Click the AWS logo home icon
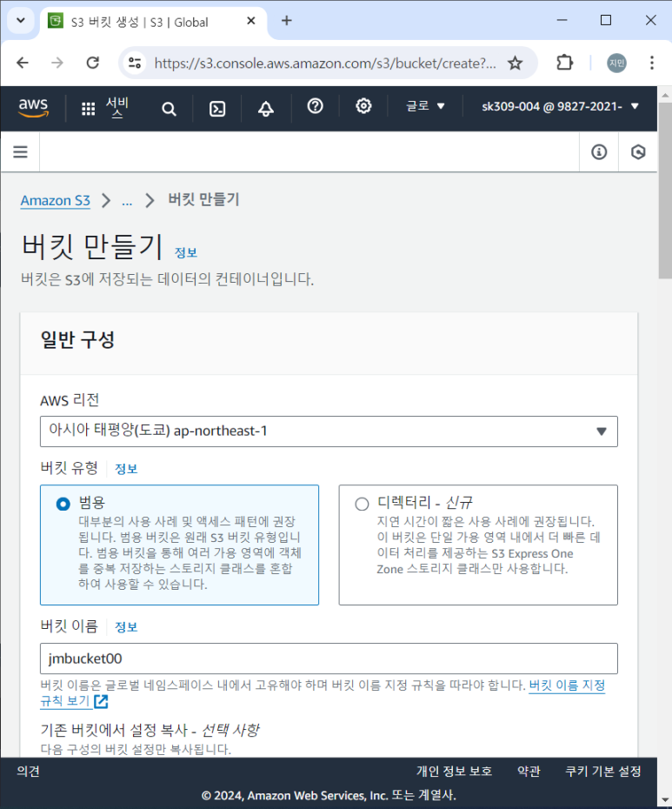The image size is (672, 809). 34,107
